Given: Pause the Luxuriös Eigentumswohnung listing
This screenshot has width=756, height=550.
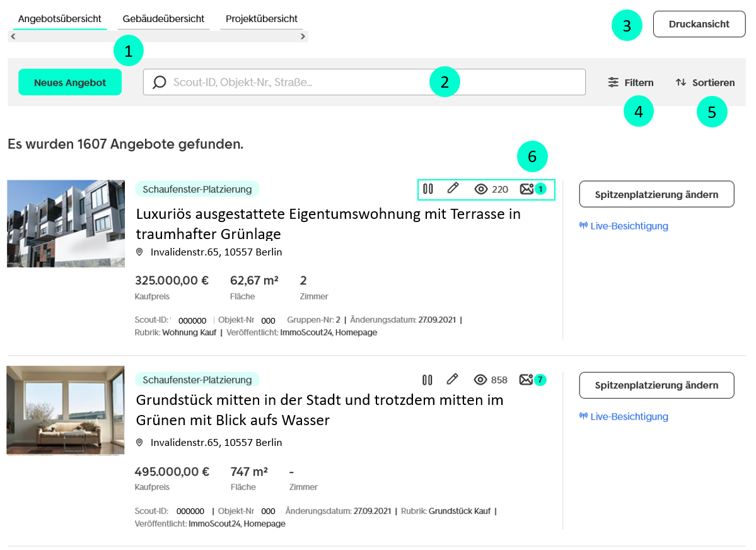Looking at the screenshot, I should [x=428, y=189].
